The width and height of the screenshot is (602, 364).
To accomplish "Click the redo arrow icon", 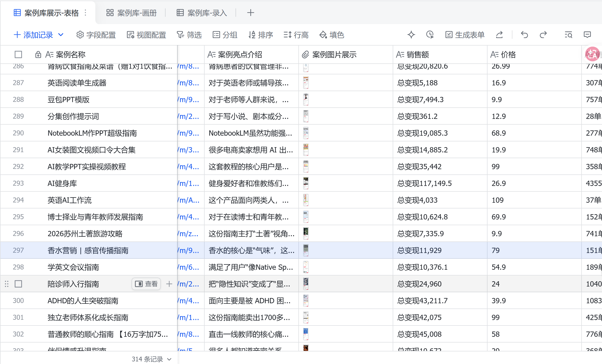I will click(543, 35).
